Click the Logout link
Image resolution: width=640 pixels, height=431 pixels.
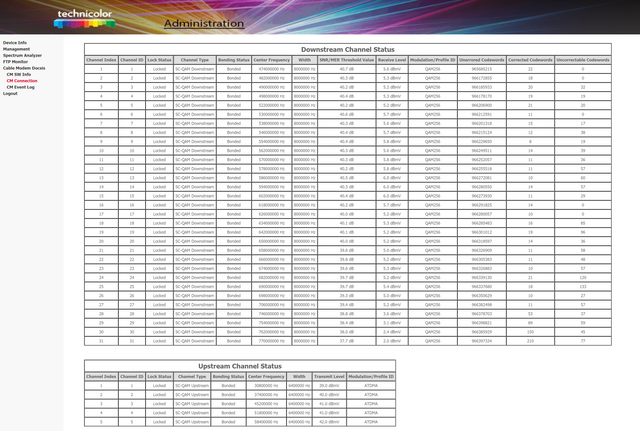(x=10, y=93)
